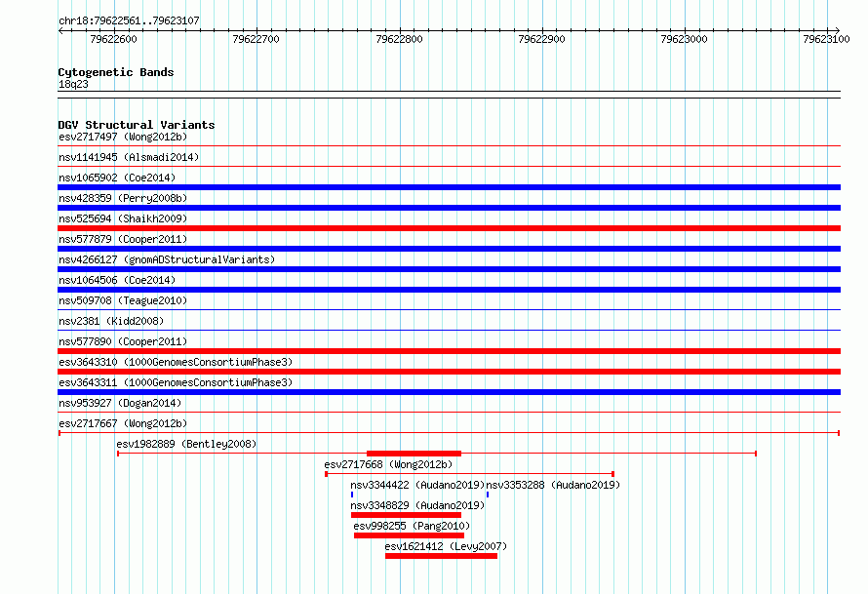
Task: Open the Cytogenetic Bands track heading
Action: point(116,72)
